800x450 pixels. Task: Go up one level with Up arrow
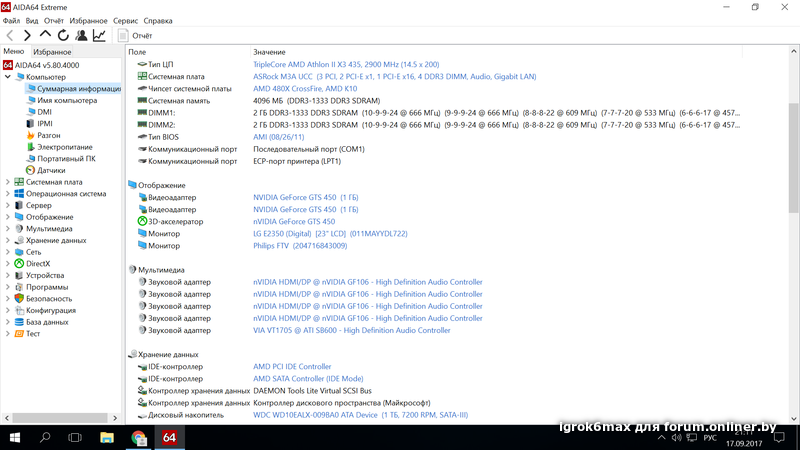click(x=45, y=35)
